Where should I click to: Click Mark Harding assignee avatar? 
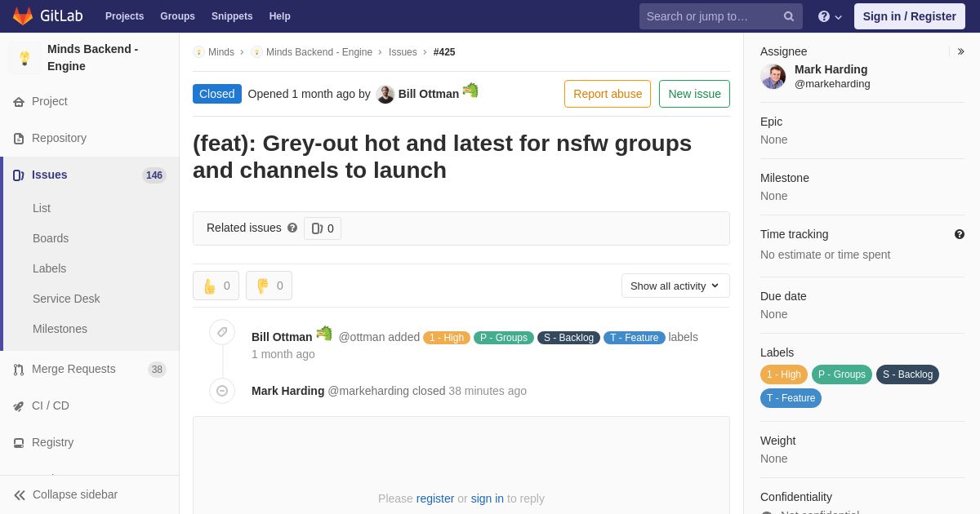pos(773,77)
